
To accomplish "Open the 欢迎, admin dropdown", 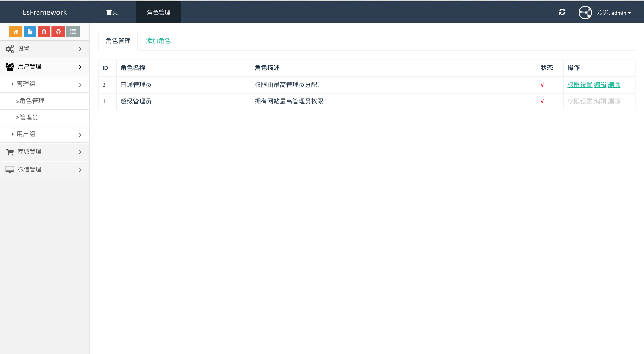I will coord(614,13).
